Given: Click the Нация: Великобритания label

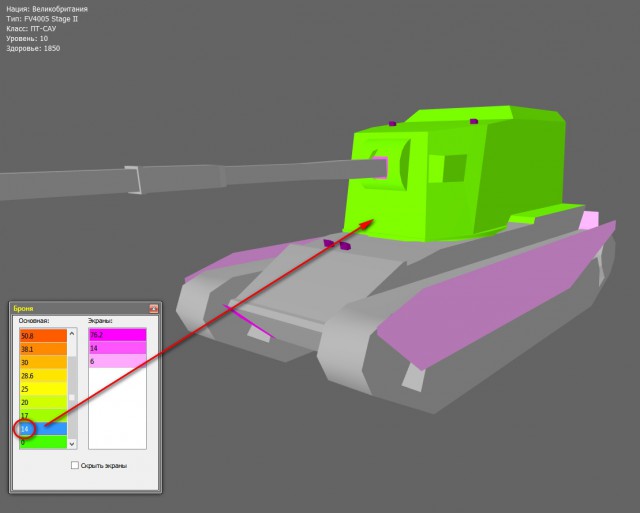Looking at the screenshot, I should [47, 9].
